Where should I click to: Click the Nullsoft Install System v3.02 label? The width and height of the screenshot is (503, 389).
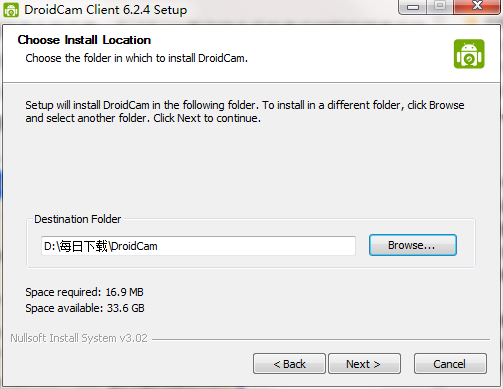click(x=79, y=338)
